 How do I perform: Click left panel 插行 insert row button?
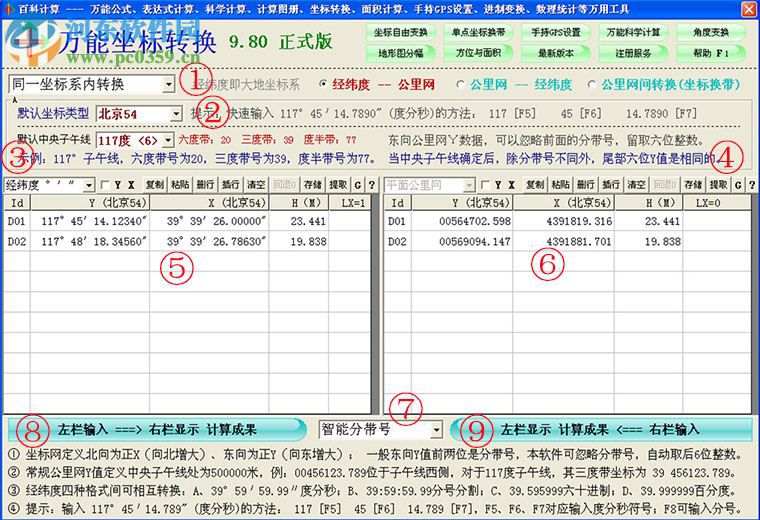[x=231, y=185]
